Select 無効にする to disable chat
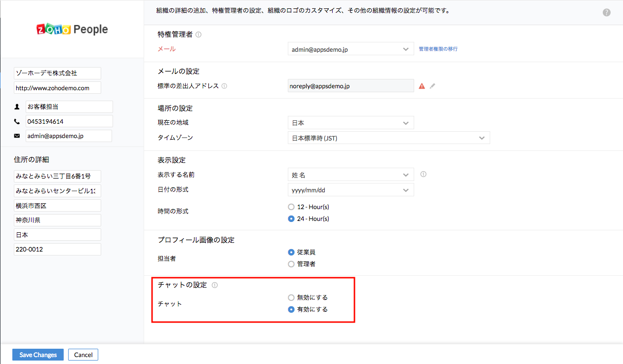Screen dimensions: 623x364 coord(291,297)
